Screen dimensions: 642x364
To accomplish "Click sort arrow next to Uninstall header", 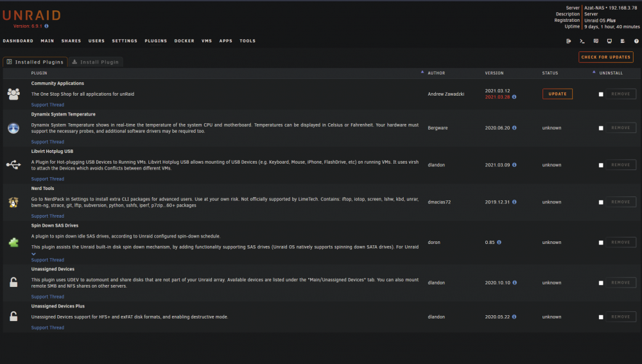I will point(594,72).
